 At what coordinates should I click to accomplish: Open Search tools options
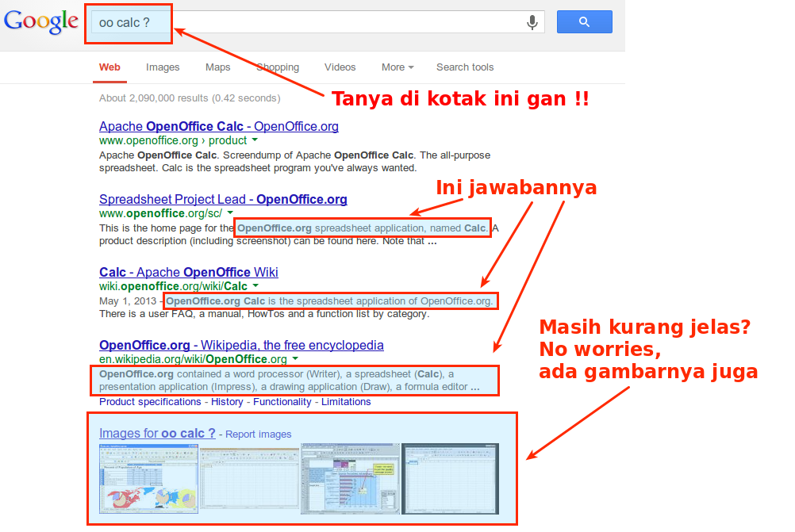(465, 67)
